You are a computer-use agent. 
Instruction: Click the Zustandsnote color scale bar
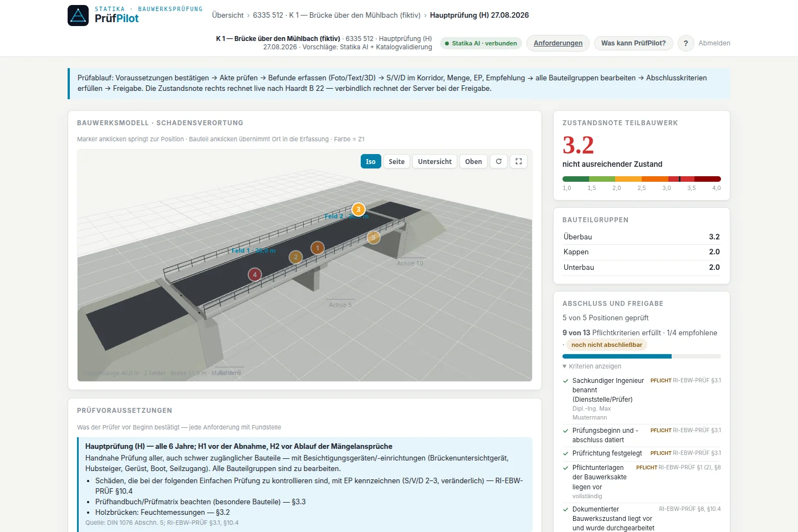click(642, 179)
